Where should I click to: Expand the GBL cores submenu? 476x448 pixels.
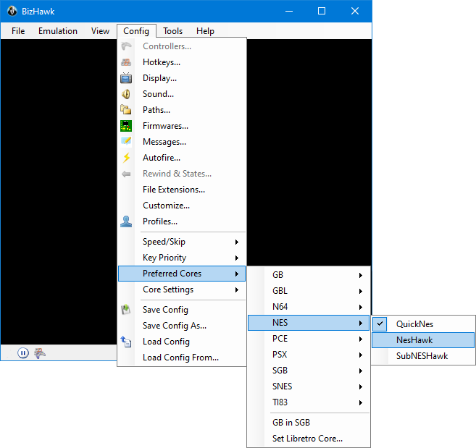click(x=309, y=291)
